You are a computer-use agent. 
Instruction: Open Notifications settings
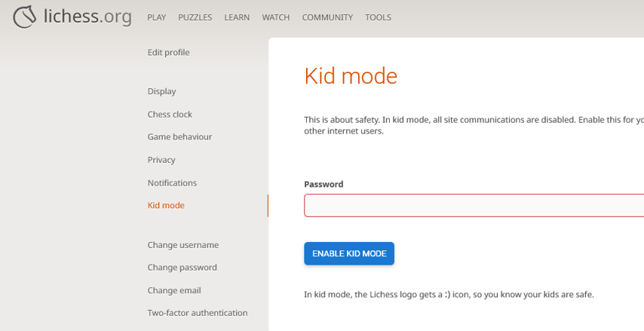click(x=172, y=182)
